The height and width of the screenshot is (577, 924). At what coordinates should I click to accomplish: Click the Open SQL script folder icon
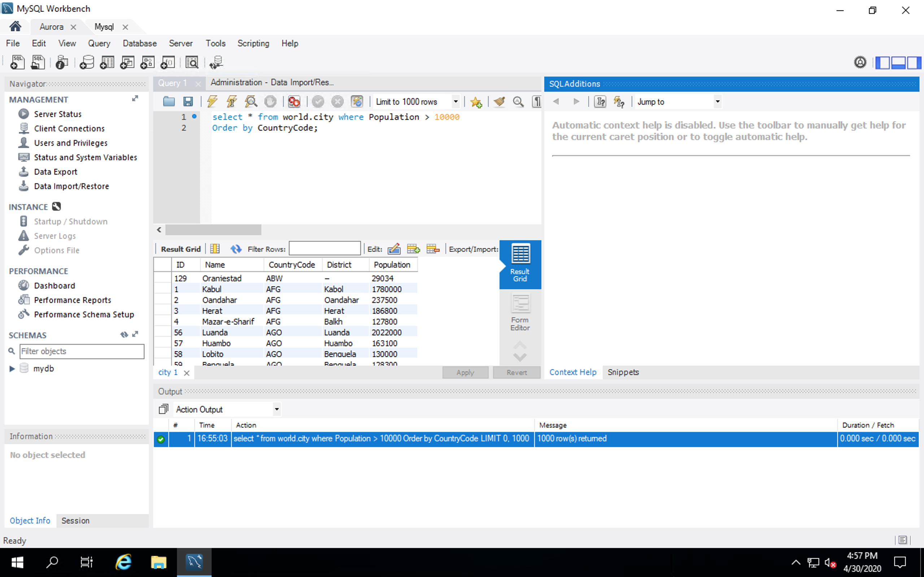pyautogui.click(x=169, y=101)
